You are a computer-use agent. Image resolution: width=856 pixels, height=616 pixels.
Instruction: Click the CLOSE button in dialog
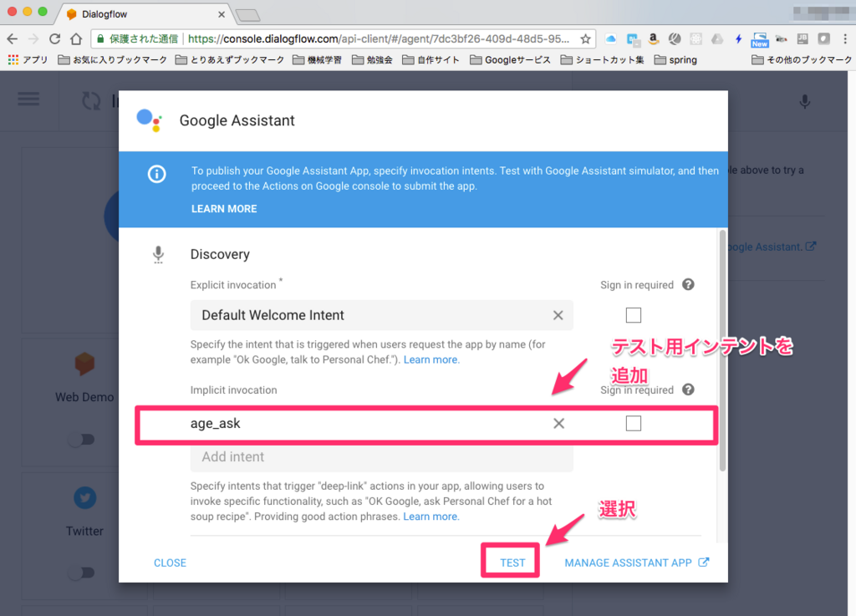tap(170, 563)
